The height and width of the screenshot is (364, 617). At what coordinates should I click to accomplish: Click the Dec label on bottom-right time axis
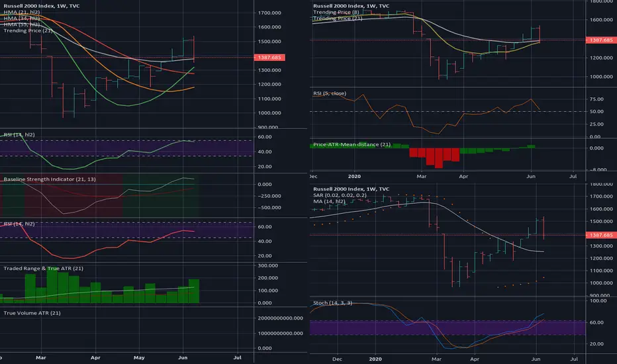point(337,359)
